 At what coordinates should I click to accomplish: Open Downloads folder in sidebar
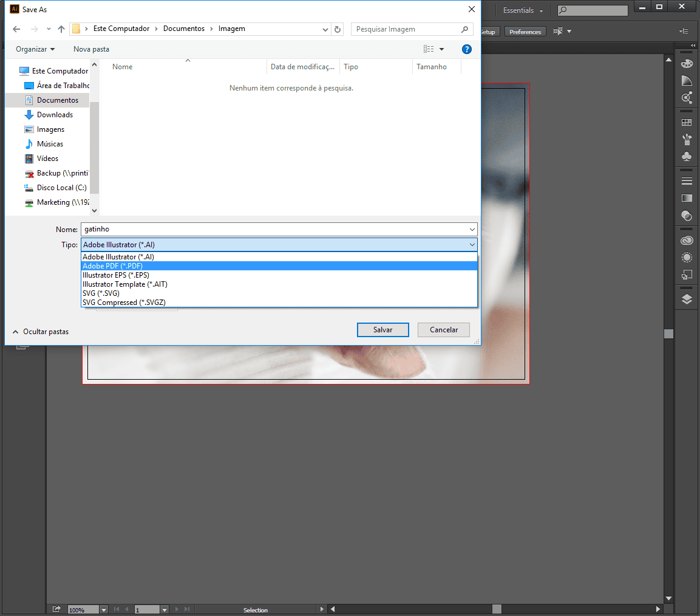pos(49,115)
